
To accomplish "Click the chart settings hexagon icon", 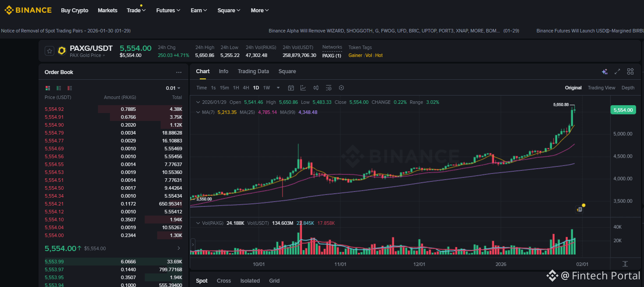I will click(341, 88).
